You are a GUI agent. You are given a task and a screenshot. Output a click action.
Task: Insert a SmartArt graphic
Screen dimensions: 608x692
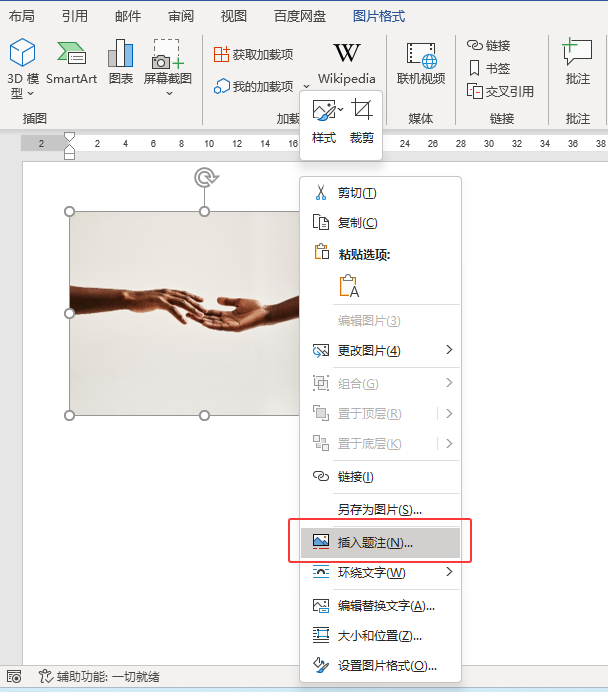pos(71,62)
